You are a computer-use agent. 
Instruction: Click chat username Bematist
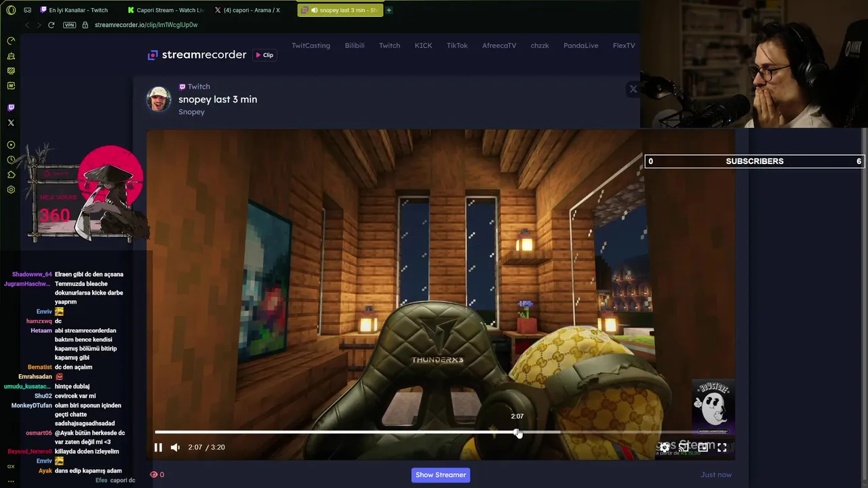tap(40, 367)
